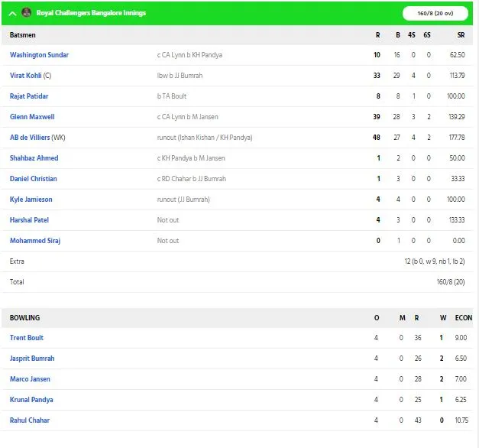The image size is (479, 448).
Task: Click the RCB team logo icon
Action: pos(27,12)
